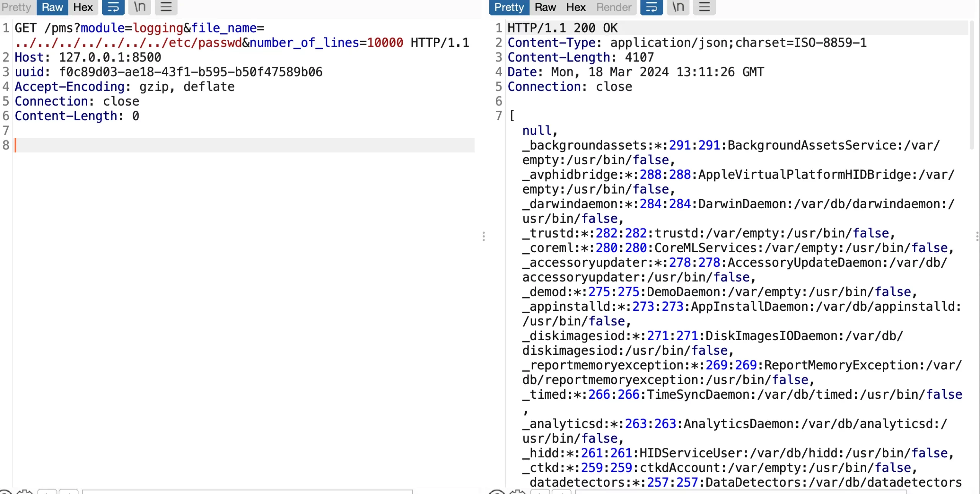The image size is (980, 494).
Task: Click the _reportmemoryexception passwd entry
Action: tap(742, 372)
